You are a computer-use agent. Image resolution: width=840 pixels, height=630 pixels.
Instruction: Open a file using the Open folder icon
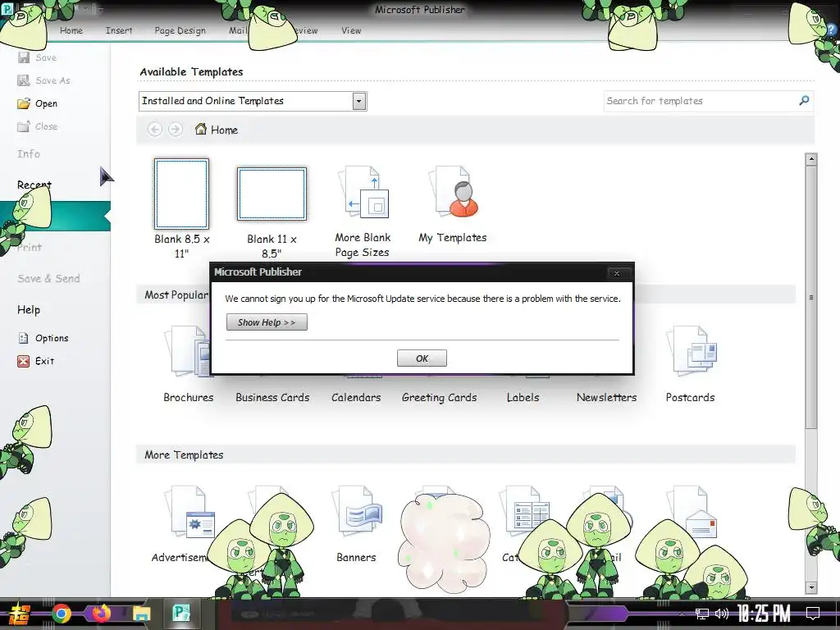click(24, 103)
